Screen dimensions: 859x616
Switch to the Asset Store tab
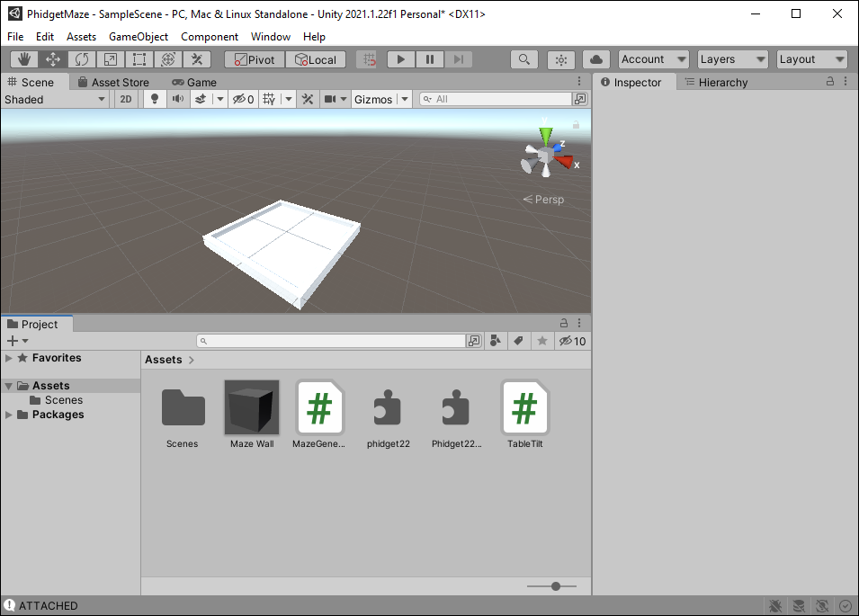coord(114,82)
